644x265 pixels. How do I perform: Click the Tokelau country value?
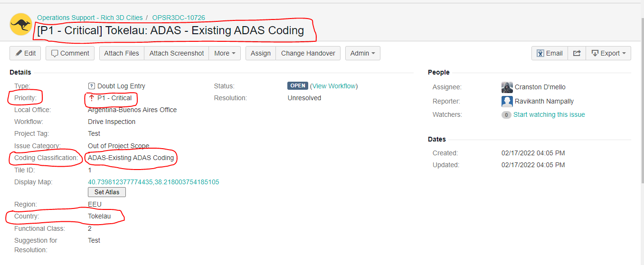click(x=99, y=216)
